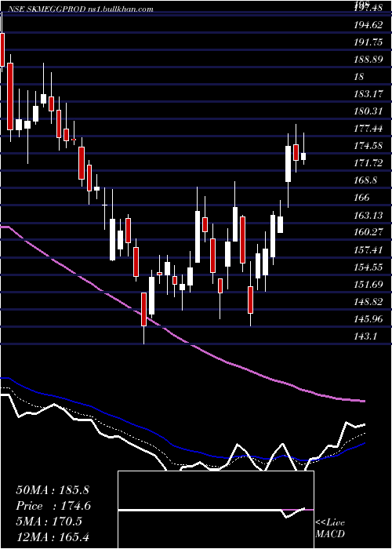This screenshot has height=549, width=392.
Task: Click the 143.1 price axis label
Action: 366,336
